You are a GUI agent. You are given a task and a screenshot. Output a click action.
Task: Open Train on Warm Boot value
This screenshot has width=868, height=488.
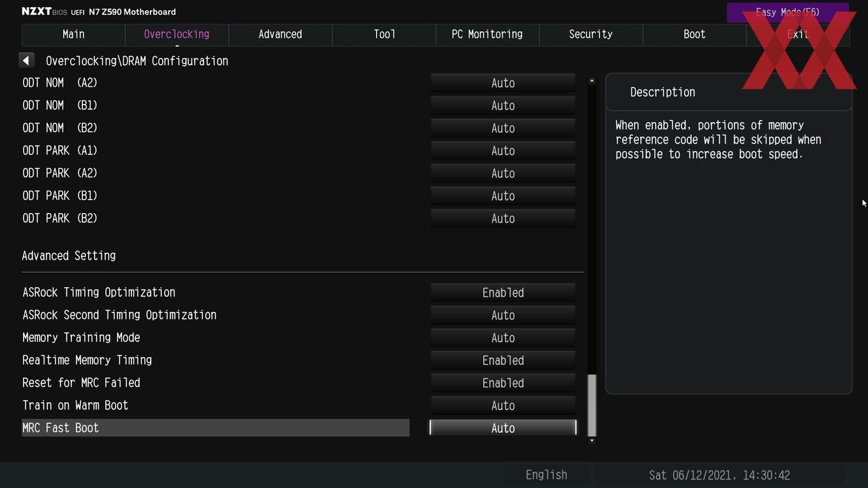tap(503, 406)
